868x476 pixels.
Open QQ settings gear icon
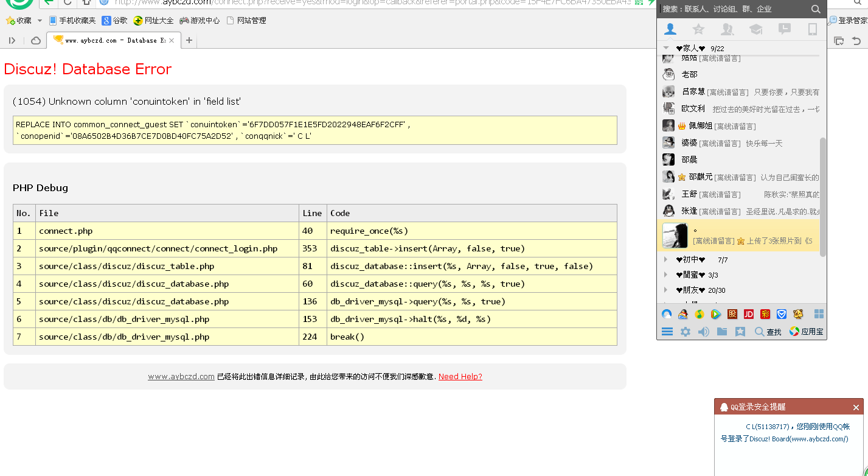(x=685, y=332)
